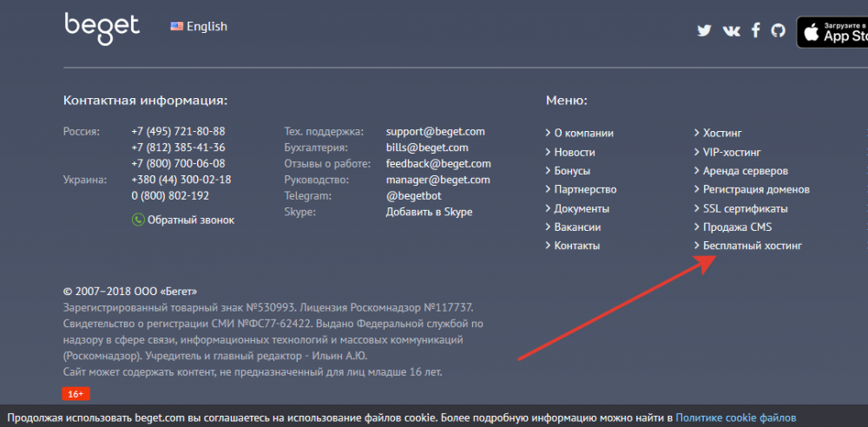This screenshot has width=868, height=427.
Task: Click support@beget.com email
Action: (x=435, y=132)
